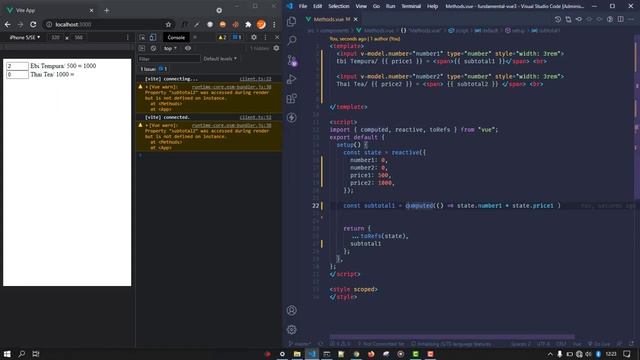
Task: Click the VS Code horizontal editor scrollbar
Action: [452, 337]
